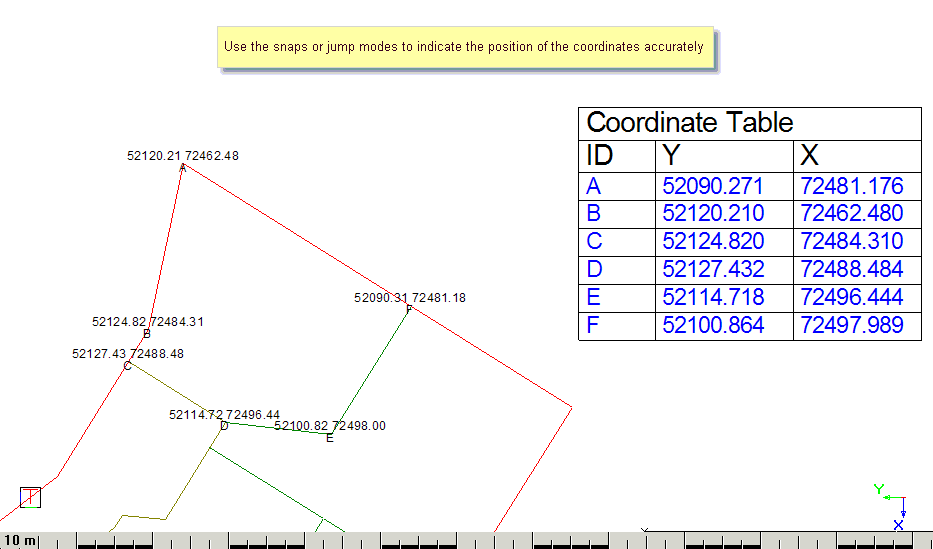933x549 pixels.
Task: Click the yellow snap mode hint tooltip
Action: click(x=465, y=47)
